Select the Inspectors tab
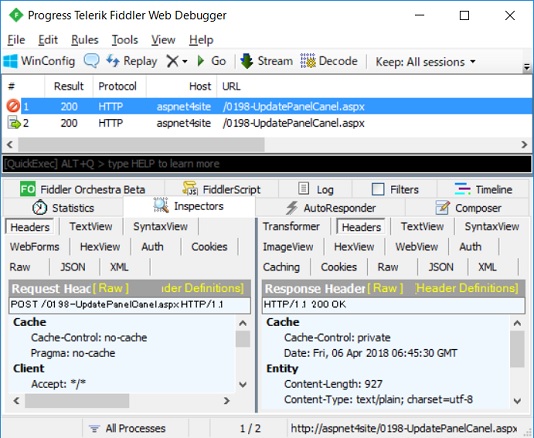This screenshot has width=534, height=438. click(x=188, y=206)
